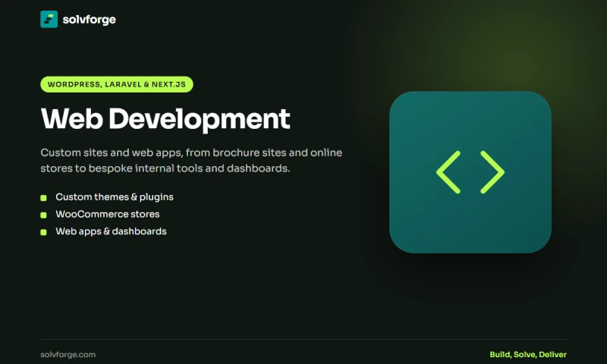
Task: Select the Web Development heading
Action: pos(165,119)
